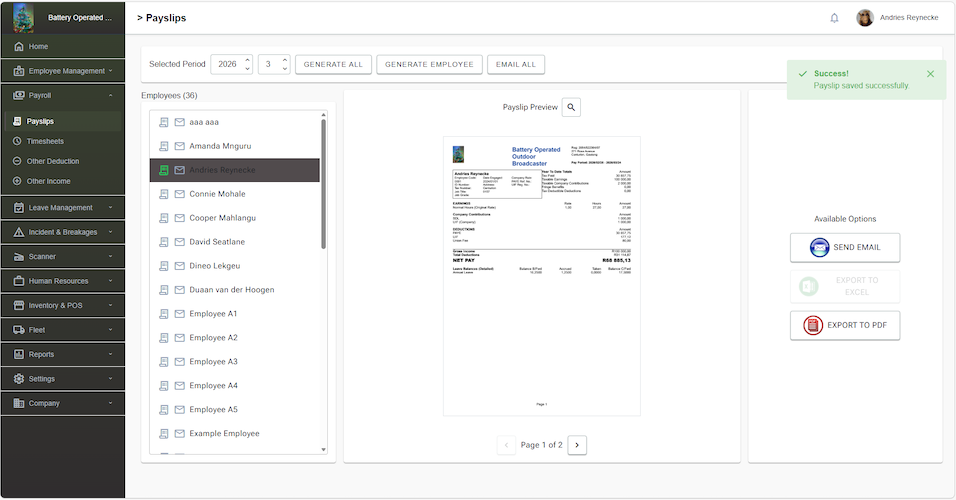This screenshot has height=500, width=956.
Task: Select Example Employee in the list
Action: (x=235, y=434)
